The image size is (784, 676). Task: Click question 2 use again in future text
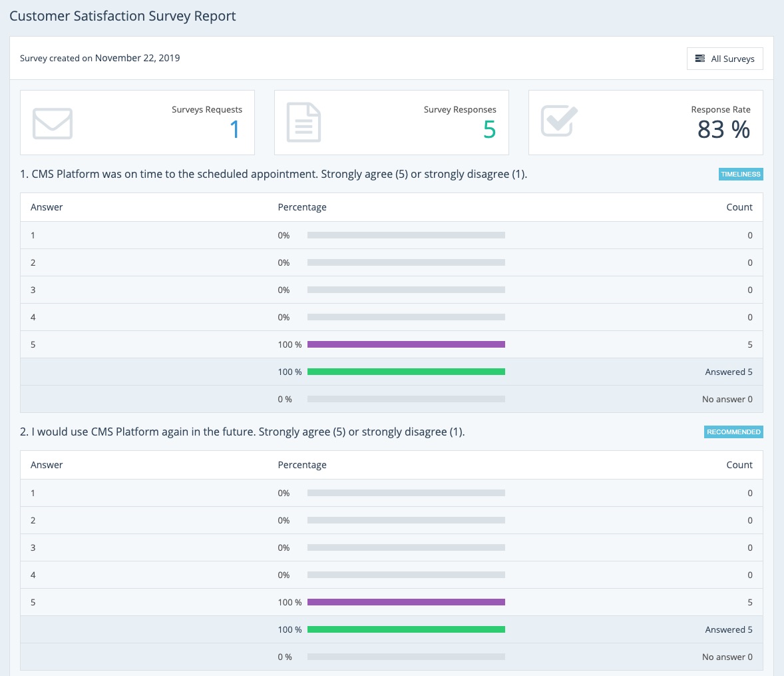point(242,432)
